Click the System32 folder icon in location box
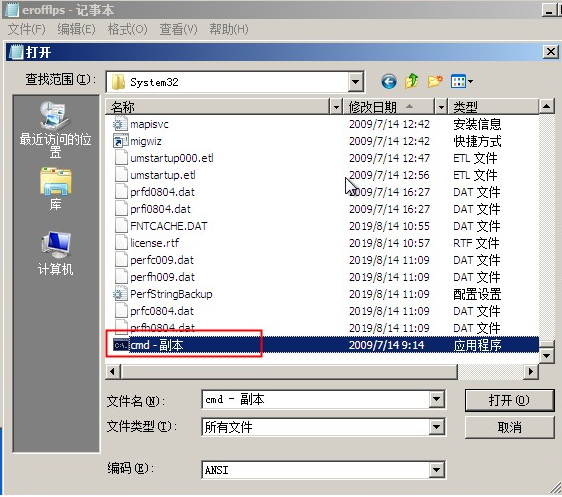Screen dimensions: 562x497 118,82
